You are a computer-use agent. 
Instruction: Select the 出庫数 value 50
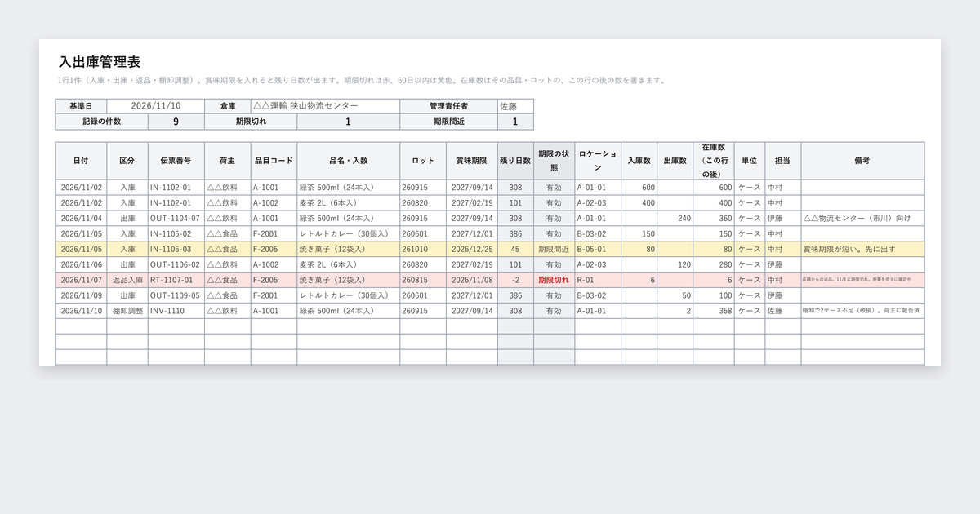pyautogui.click(x=675, y=296)
